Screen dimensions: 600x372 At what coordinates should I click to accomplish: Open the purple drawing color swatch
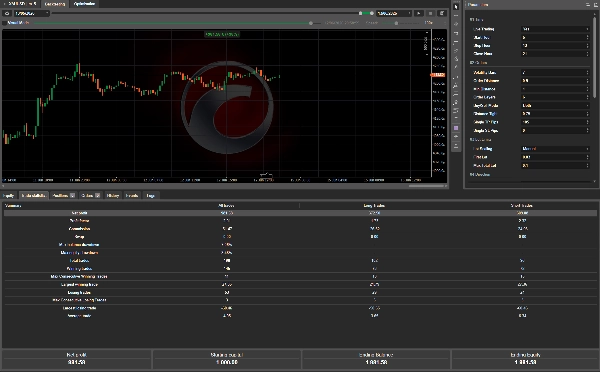click(x=456, y=128)
